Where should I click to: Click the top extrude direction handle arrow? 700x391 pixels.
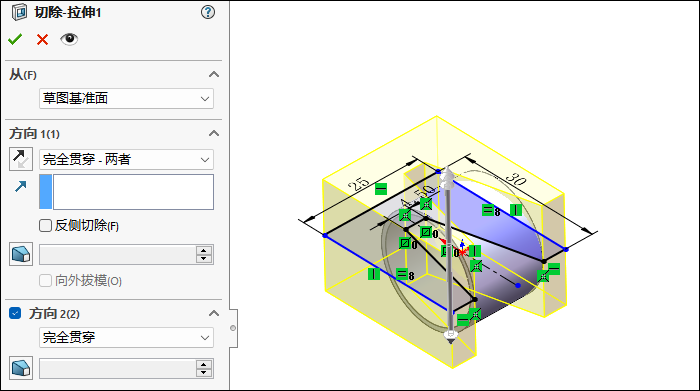(x=447, y=175)
